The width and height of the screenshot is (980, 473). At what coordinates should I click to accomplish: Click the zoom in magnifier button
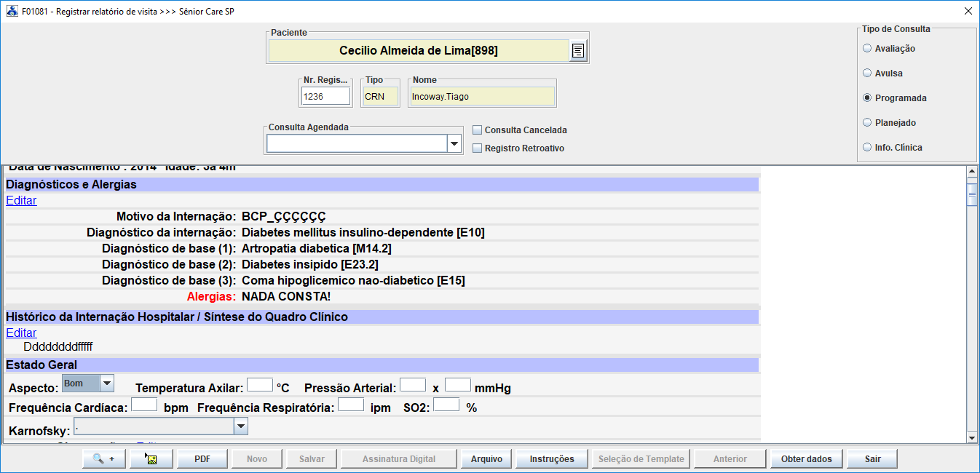[x=104, y=459]
